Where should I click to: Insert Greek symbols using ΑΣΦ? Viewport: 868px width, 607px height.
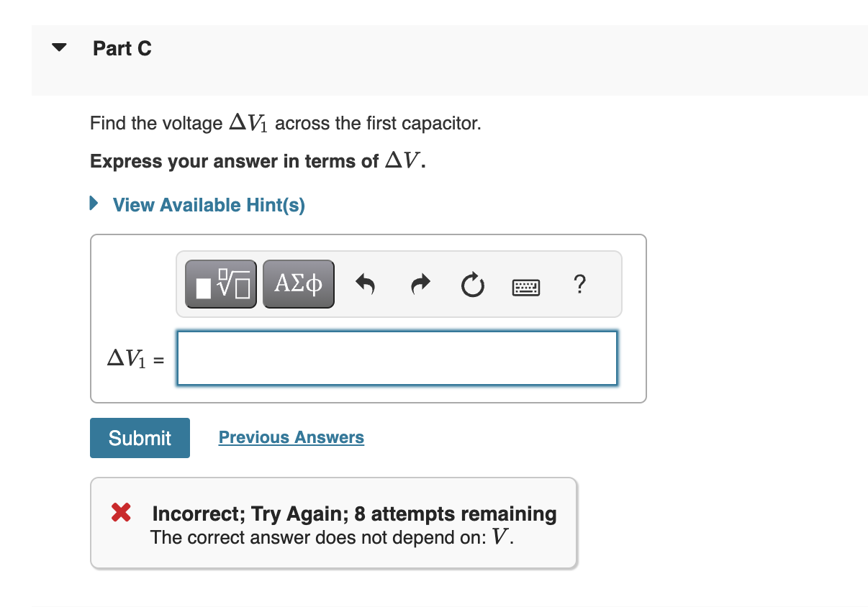point(298,283)
